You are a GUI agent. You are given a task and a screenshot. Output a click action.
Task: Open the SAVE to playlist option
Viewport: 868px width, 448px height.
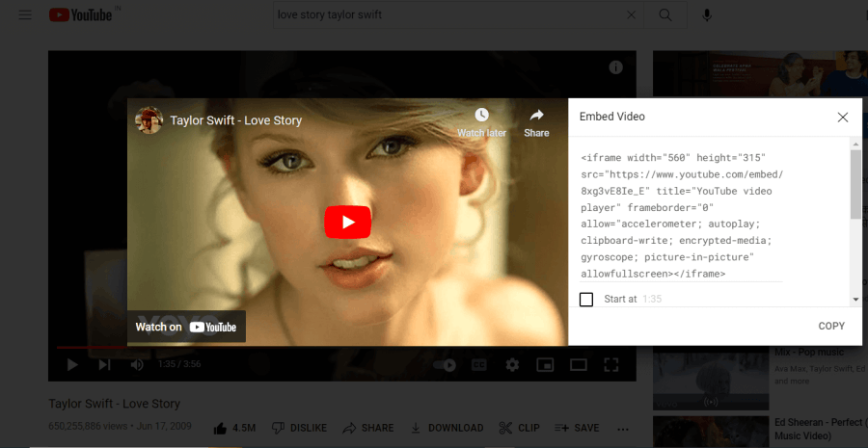click(x=577, y=428)
